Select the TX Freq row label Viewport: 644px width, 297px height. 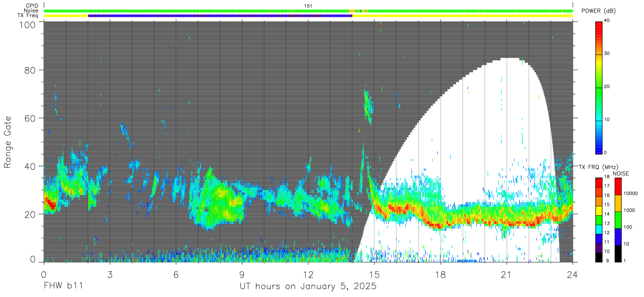[x=29, y=15]
